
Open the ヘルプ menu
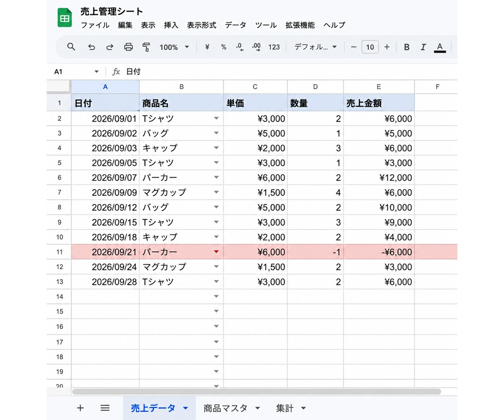(334, 25)
